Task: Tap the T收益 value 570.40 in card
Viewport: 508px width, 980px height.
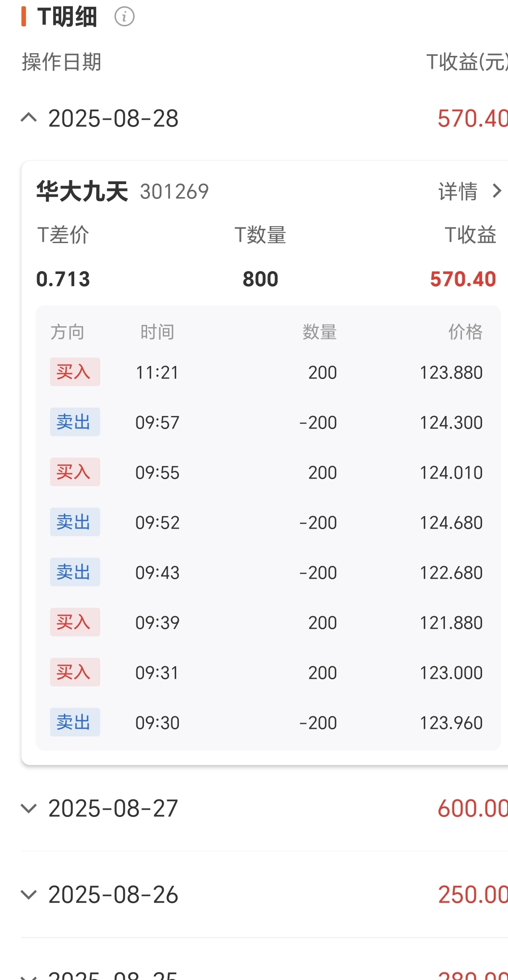Action: (463, 279)
